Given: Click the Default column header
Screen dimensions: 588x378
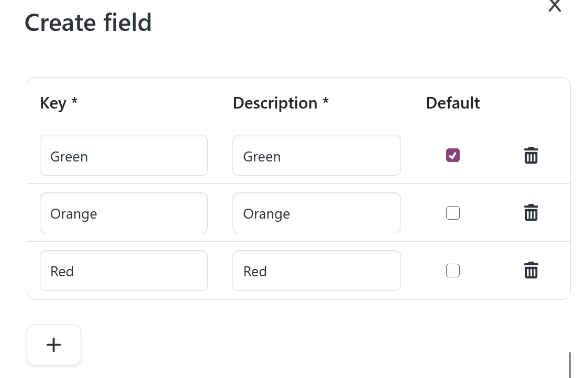Looking at the screenshot, I should tap(452, 103).
